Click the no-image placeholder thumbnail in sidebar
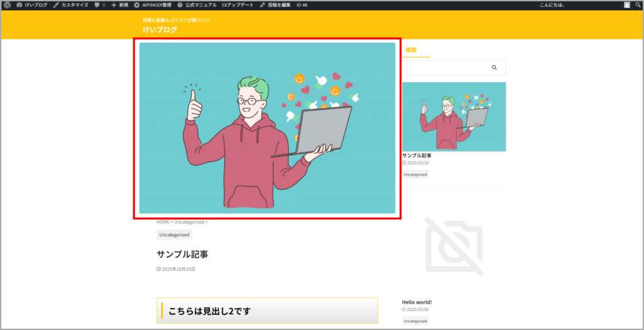The width and height of the screenshot is (644, 330). tap(453, 246)
